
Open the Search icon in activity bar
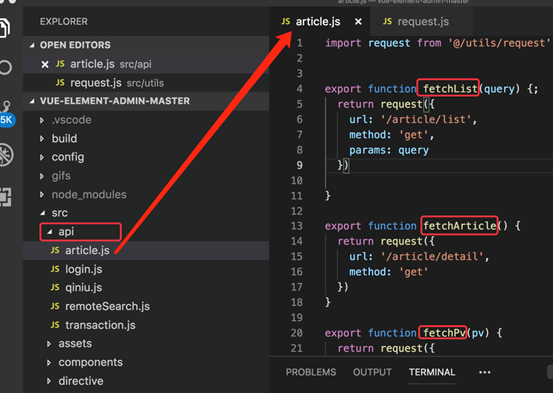[x=5, y=67]
